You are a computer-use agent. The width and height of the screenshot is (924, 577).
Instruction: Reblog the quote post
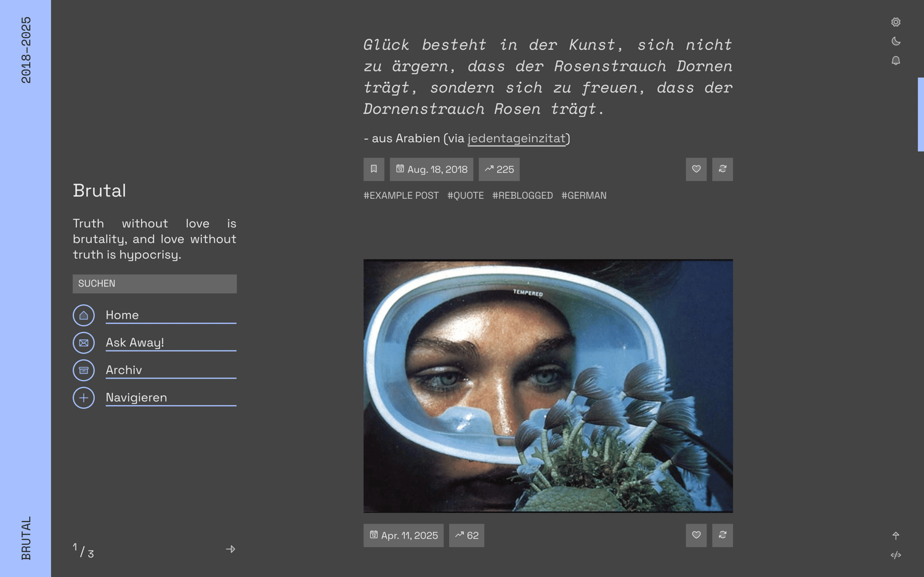[x=723, y=169]
